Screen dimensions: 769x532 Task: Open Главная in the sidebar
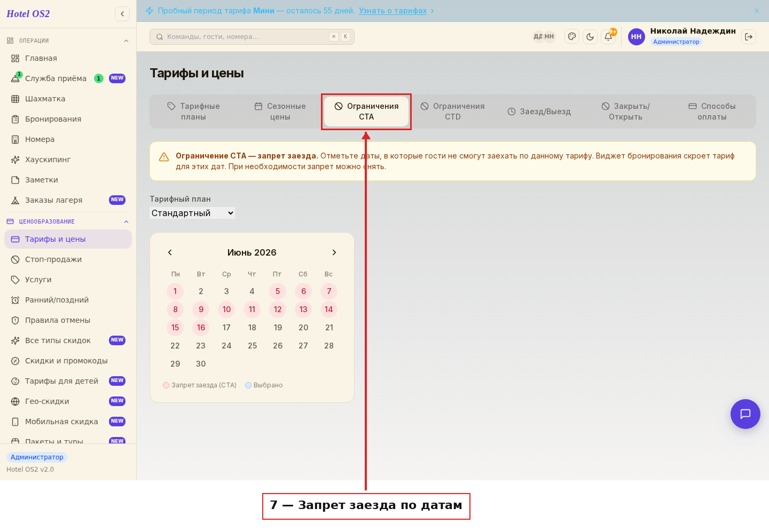point(68,58)
